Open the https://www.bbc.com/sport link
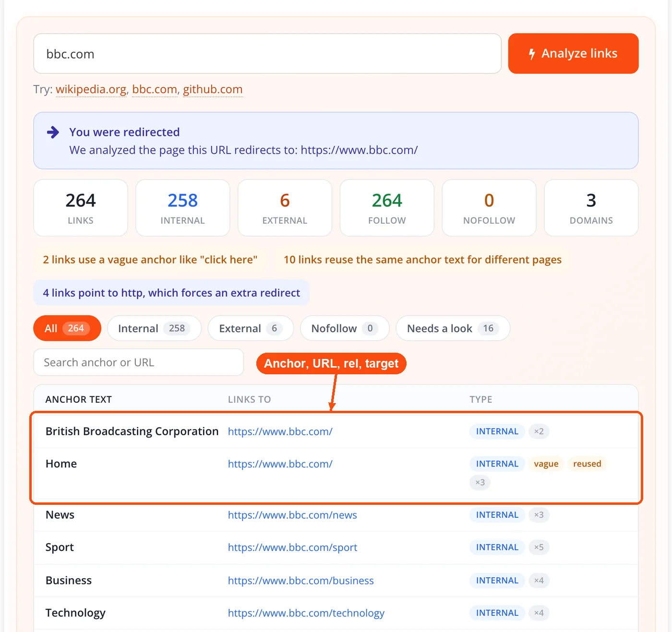 click(x=292, y=548)
